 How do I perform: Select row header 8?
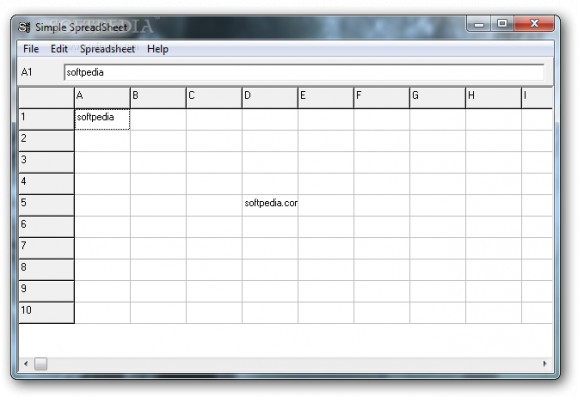point(46,270)
